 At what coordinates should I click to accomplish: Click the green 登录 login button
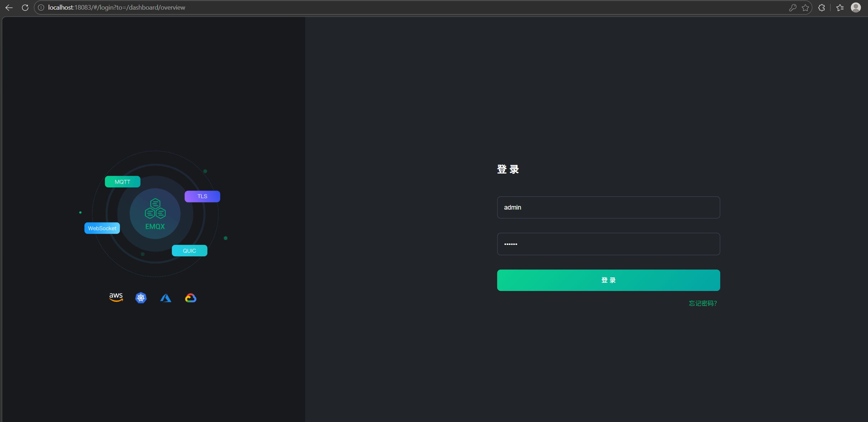(x=608, y=280)
